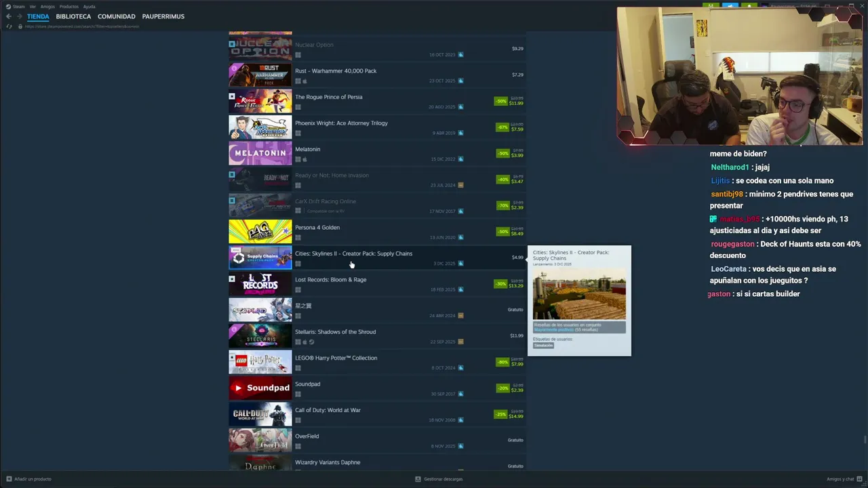Click the $4.99 price of Cities: Skylines II pack
This screenshot has height=488, width=868.
tap(517, 258)
